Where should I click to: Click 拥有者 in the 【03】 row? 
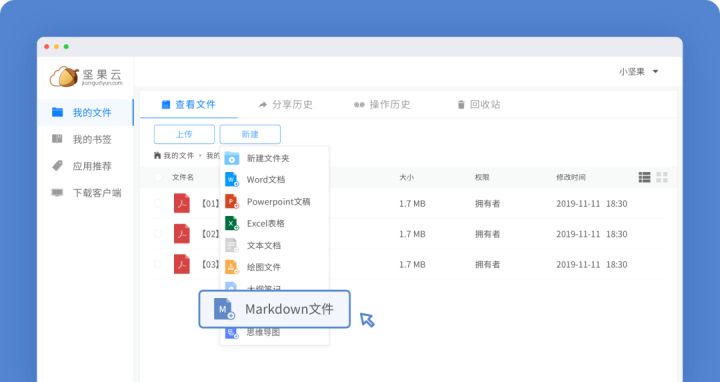coord(487,264)
